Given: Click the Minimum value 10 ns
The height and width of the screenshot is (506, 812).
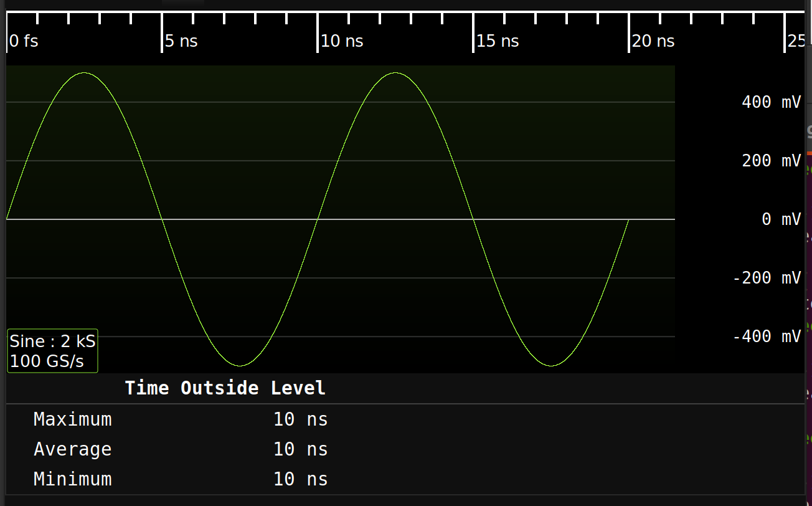Looking at the screenshot, I should pos(301,479).
